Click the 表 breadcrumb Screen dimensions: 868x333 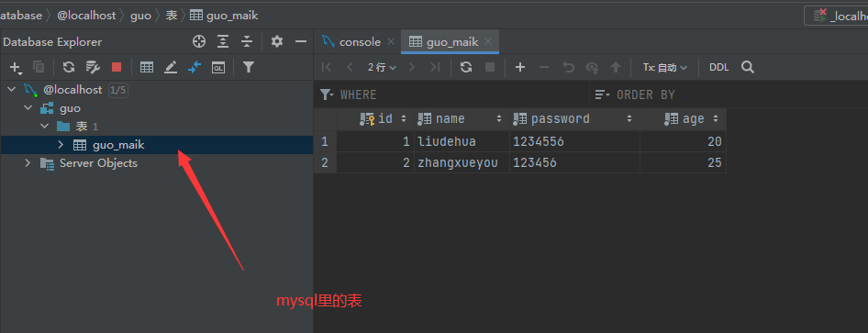(x=172, y=16)
